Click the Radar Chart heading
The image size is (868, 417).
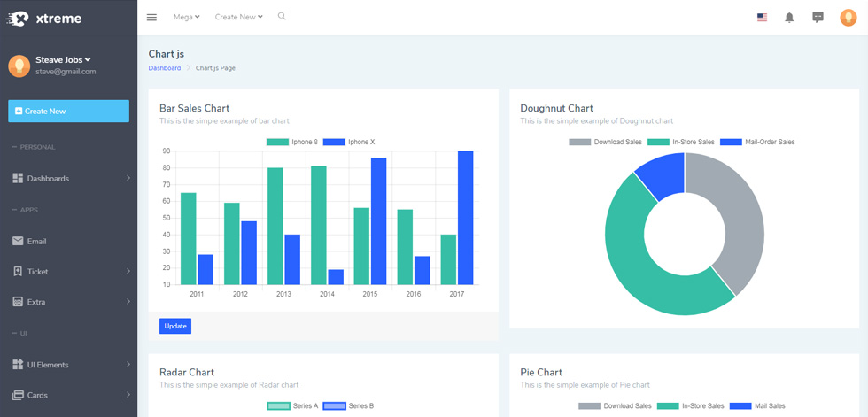187,372
